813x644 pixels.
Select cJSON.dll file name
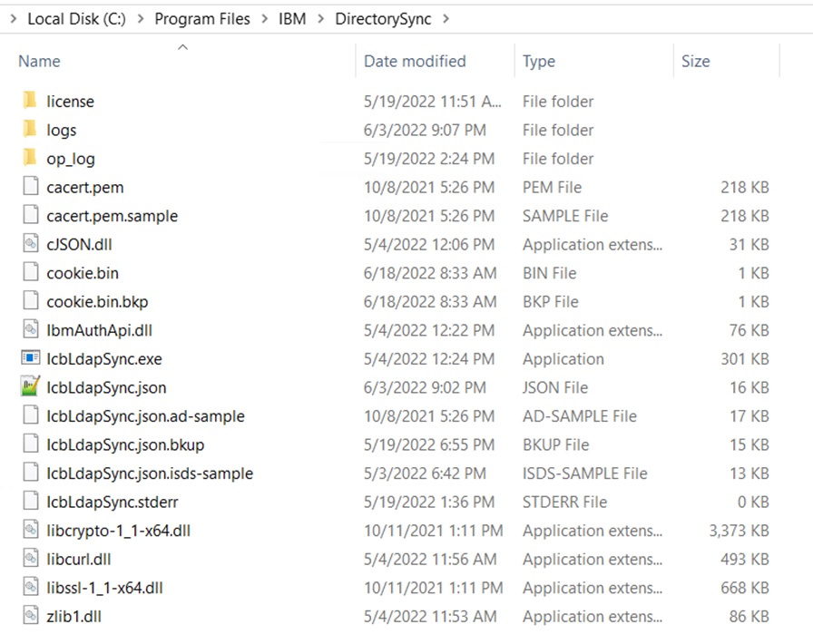click(x=79, y=244)
